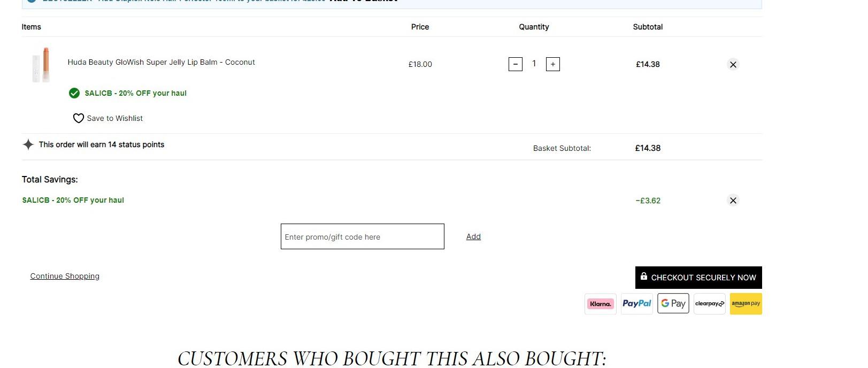Go back via Continue Shopping link
Screen dimensions: 868x368
pyautogui.click(x=65, y=276)
